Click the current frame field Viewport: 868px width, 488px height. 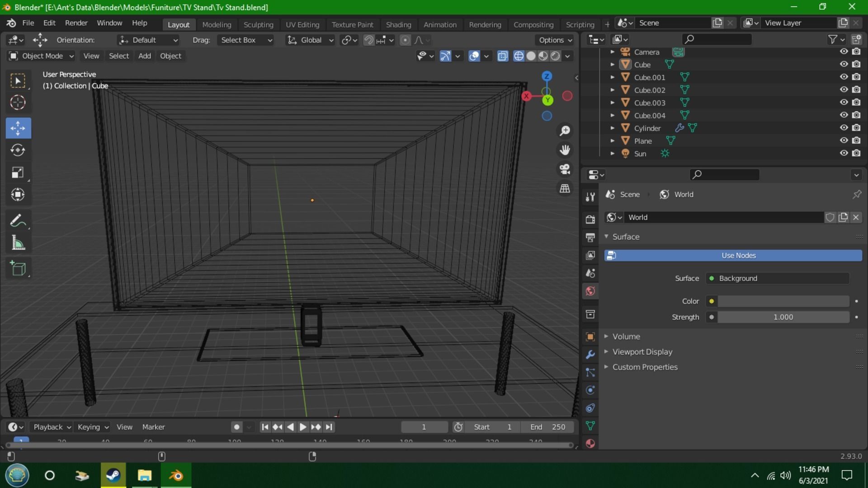tap(424, 427)
